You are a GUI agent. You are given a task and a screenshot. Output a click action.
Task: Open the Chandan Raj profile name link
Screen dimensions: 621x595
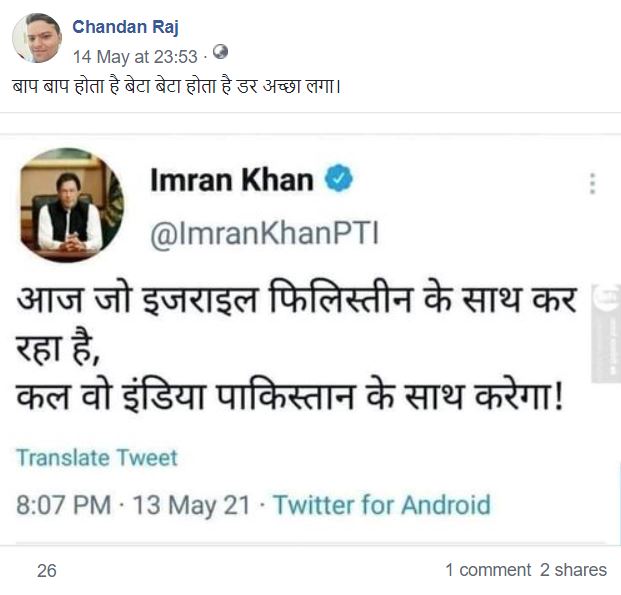click(124, 27)
